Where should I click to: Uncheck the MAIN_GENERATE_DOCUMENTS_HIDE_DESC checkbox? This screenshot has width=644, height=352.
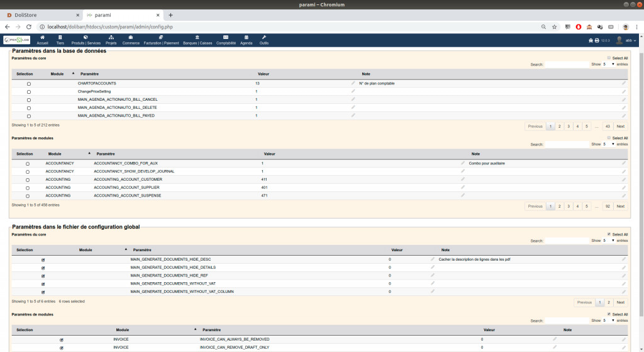[x=43, y=259]
